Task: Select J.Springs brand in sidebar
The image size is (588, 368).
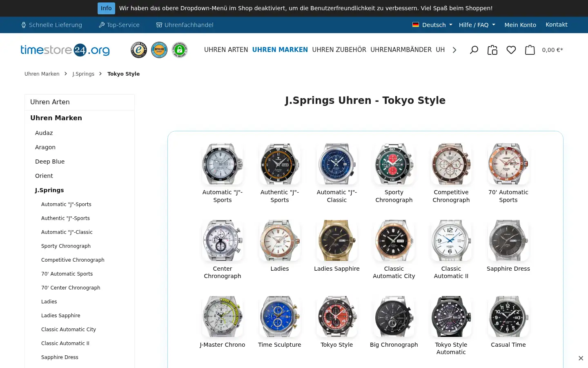Action: coord(49,190)
